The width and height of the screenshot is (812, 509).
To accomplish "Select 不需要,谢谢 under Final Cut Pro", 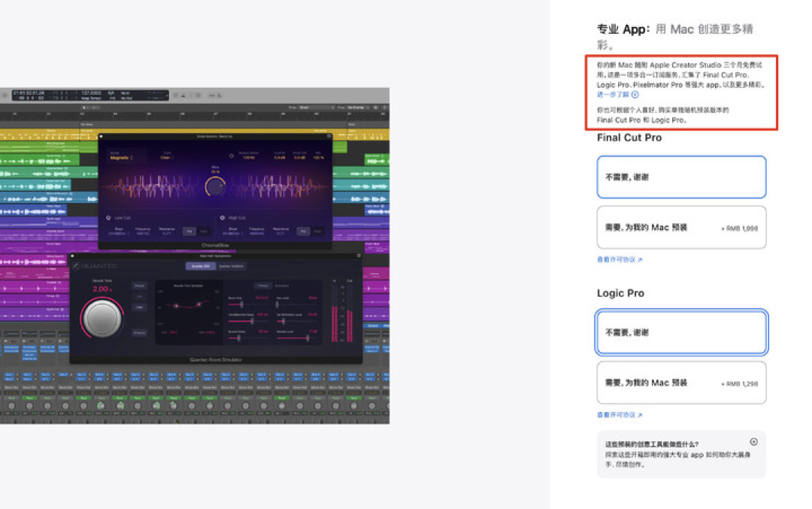I will point(681,177).
